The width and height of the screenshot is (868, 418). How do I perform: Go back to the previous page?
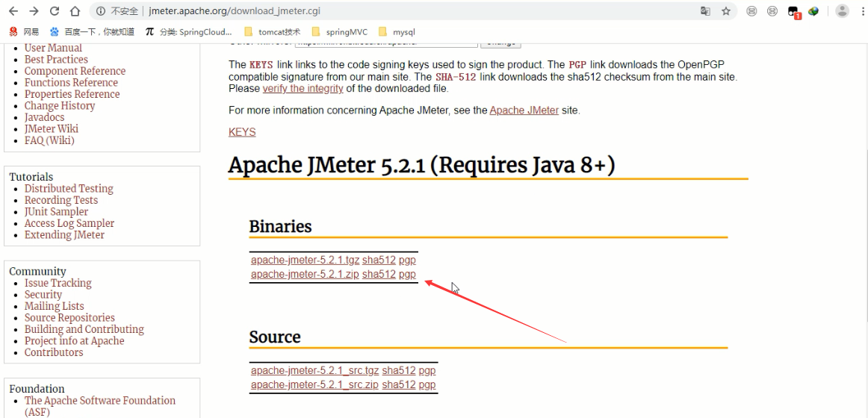pyautogui.click(x=13, y=11)
